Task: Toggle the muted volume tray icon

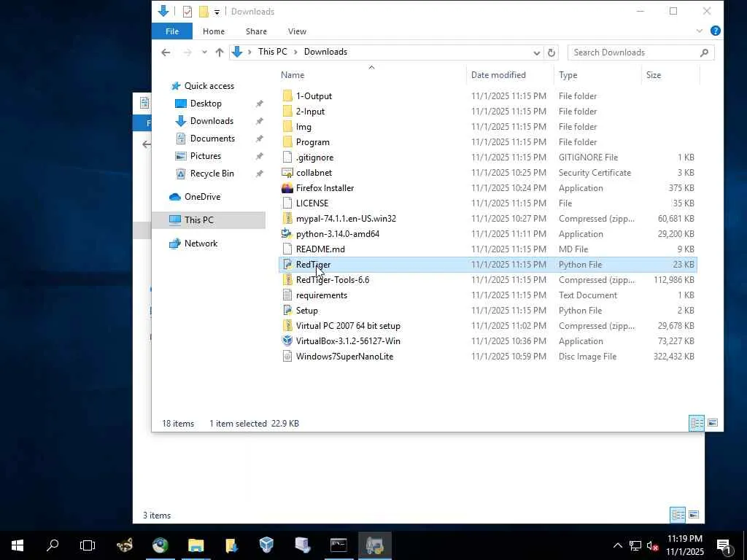Action: (653, 545)
